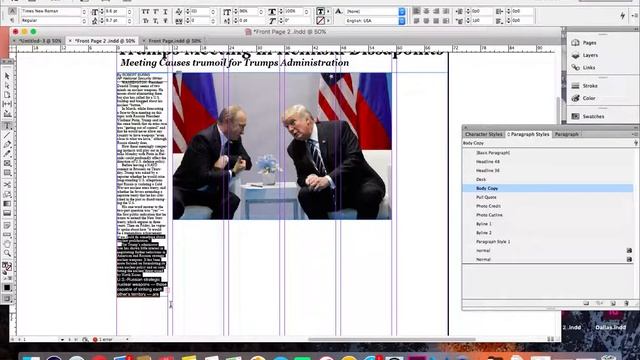Open the vertical scale dropdown

[x=261, y=11]
